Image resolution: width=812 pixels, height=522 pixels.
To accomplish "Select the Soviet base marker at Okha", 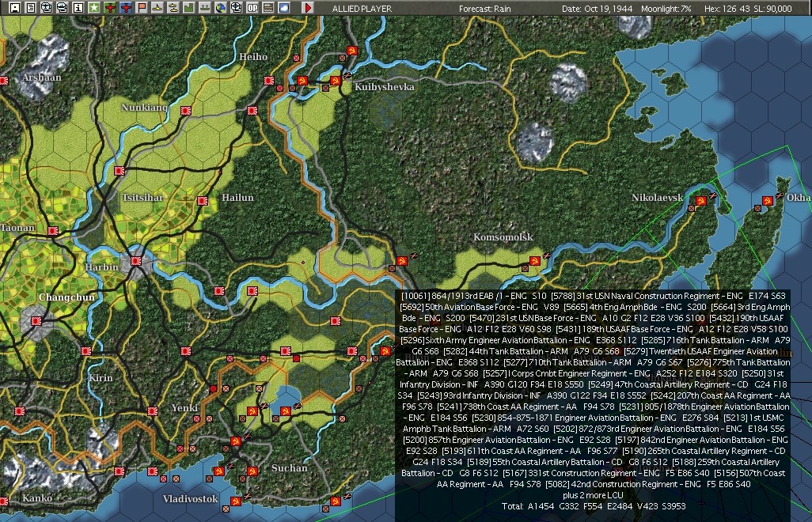I will coord(768,201).
